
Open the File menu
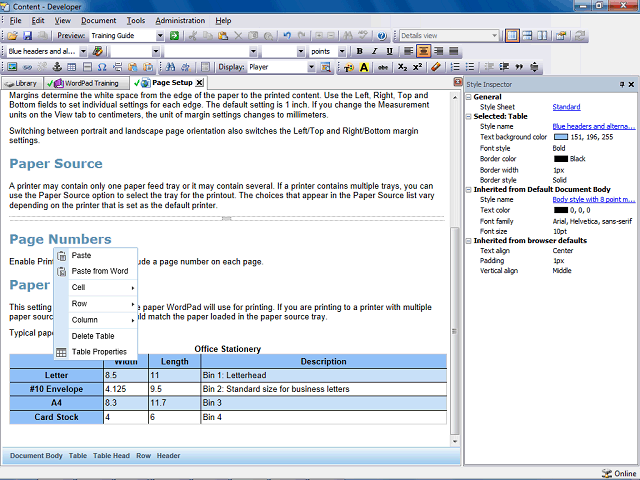coord(16,20)
